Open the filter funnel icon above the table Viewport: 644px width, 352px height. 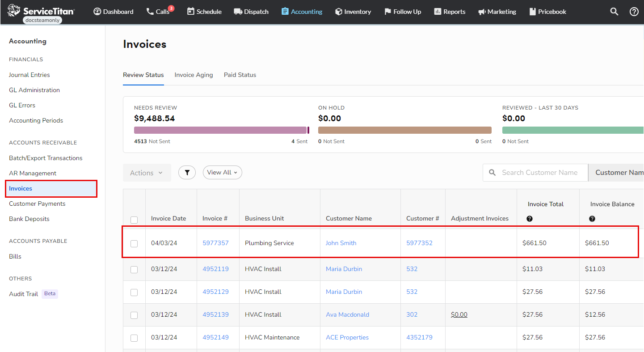187,172
